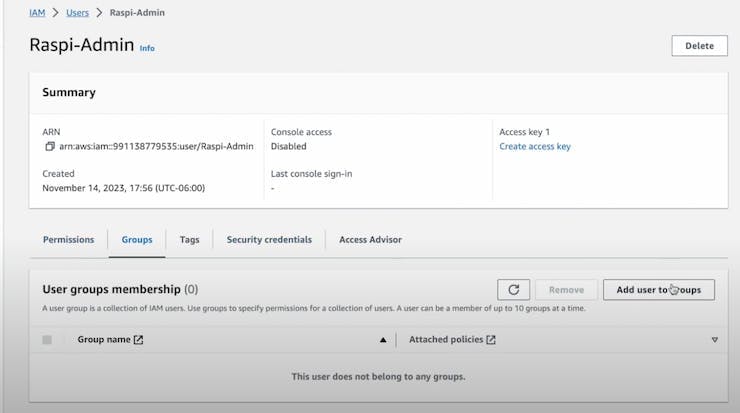
Task: Open the Info link beside Raspi-Admin
Action: tap(147, 48)
